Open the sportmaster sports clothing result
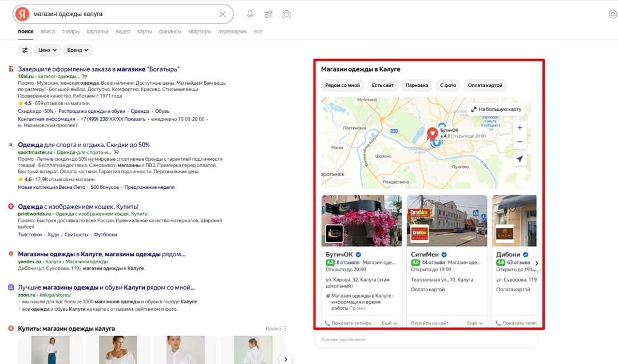618x364 pixels. click(x=84, y=145)
